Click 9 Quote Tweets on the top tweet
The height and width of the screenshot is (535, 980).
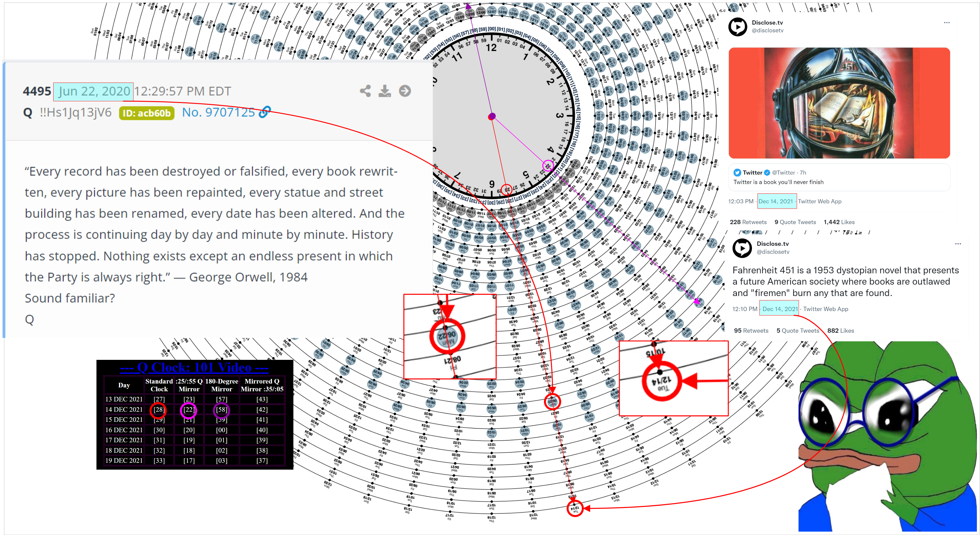(795, 222)
